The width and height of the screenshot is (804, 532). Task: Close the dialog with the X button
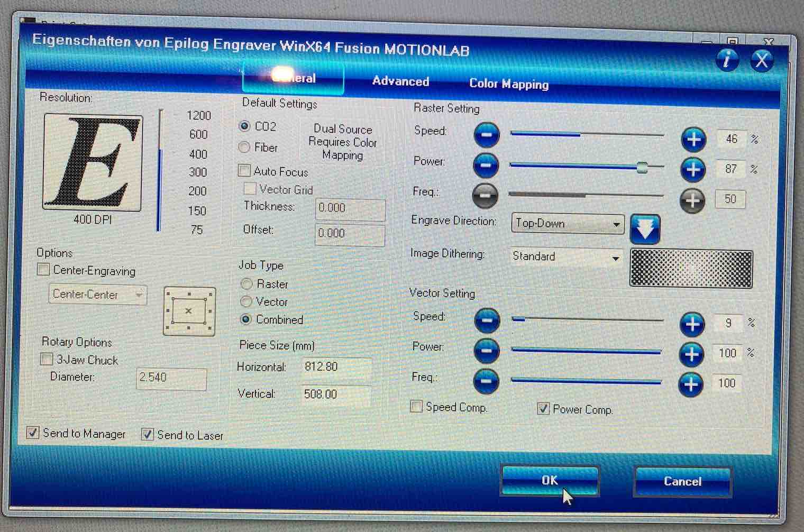762,60
